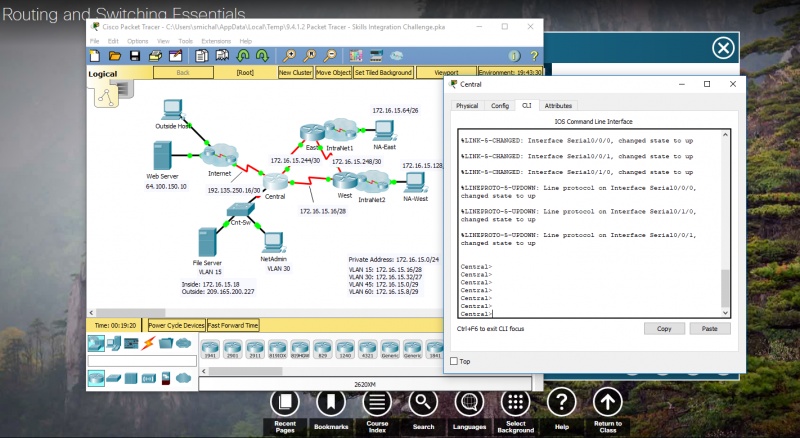Click the Fast Forward Time button
800x438 pixels.
(x=233, y=325)
